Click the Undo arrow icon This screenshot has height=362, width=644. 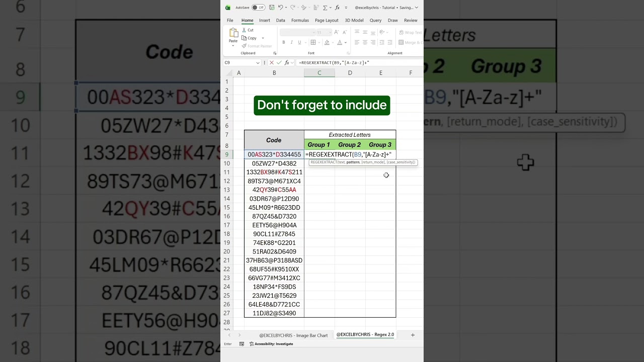pyautogui.click(x=280, y=8)
